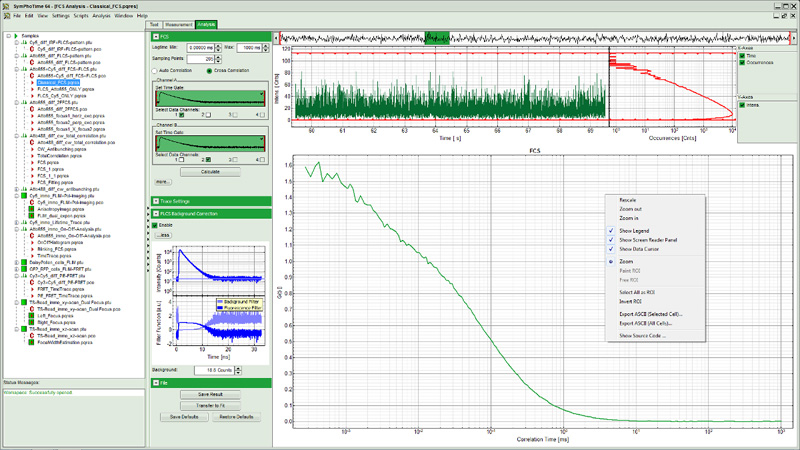Viewport: 800px width, 450px height.
Task: Click the FLCS Background Correction header icon
Action: [x=155, y=214]
